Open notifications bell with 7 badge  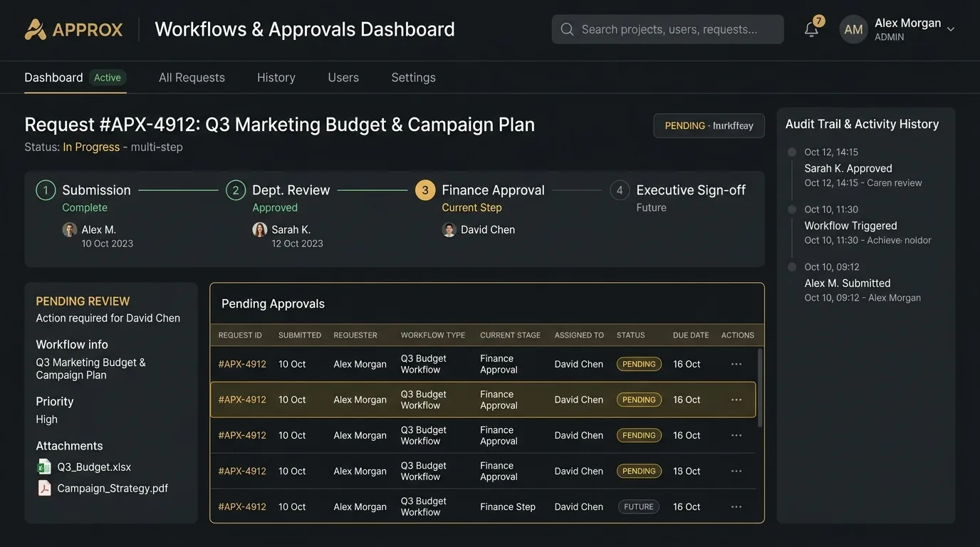tap(813, 28)
